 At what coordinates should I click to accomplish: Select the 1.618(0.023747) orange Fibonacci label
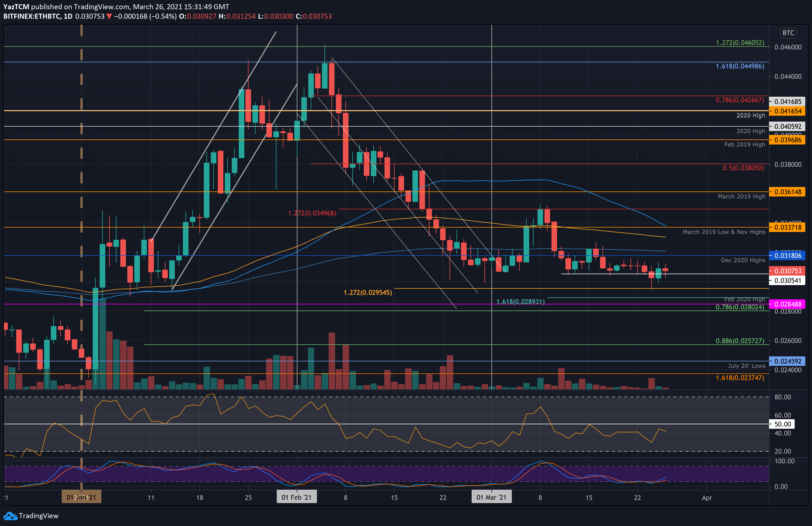click(x=740, y=378)
